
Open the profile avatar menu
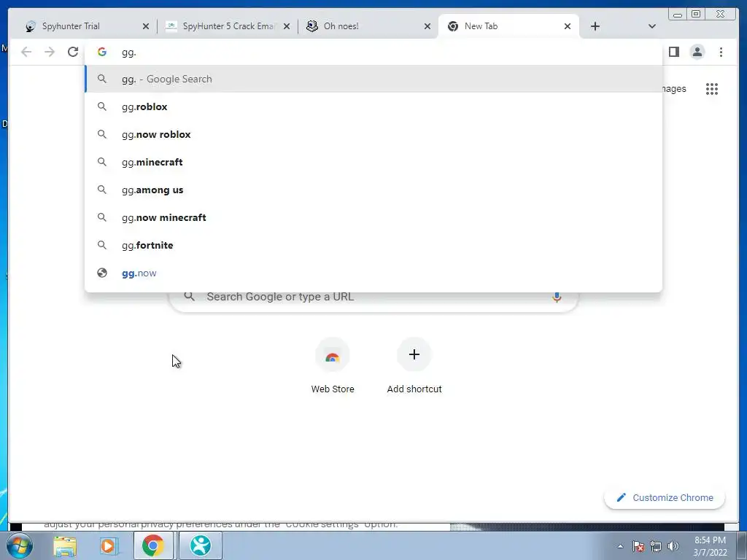coord(697,52)
